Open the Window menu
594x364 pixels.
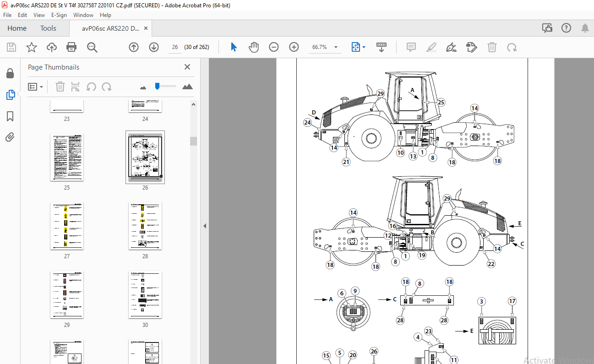83,15
